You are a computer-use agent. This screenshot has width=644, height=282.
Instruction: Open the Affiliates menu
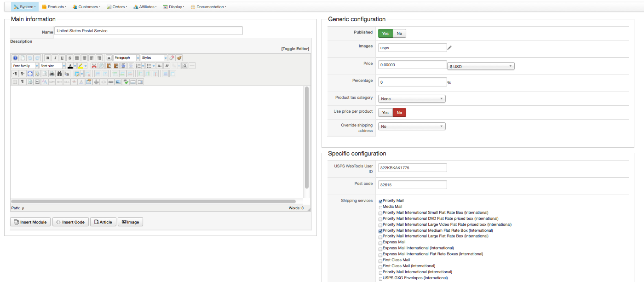click(145, 7)
